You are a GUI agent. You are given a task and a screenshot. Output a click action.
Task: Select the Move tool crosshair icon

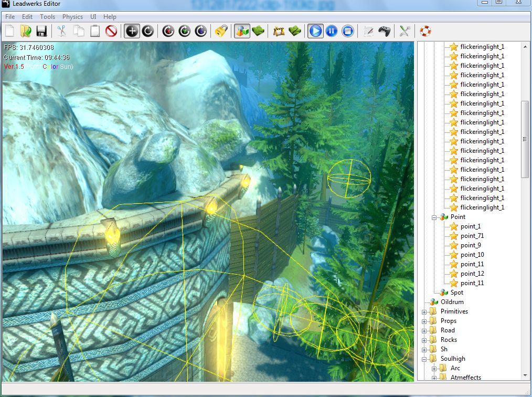point(132,31)
